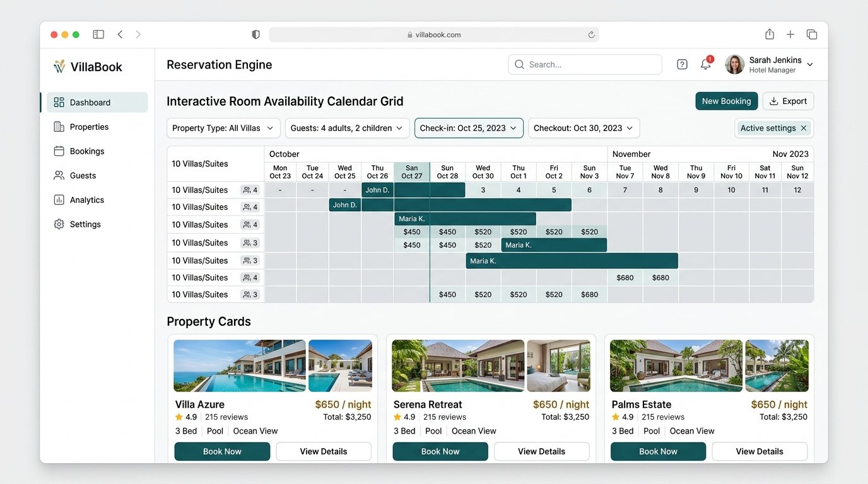Click the VillaBook logo
Screen dimensions: 868x484
coord(88,67)
